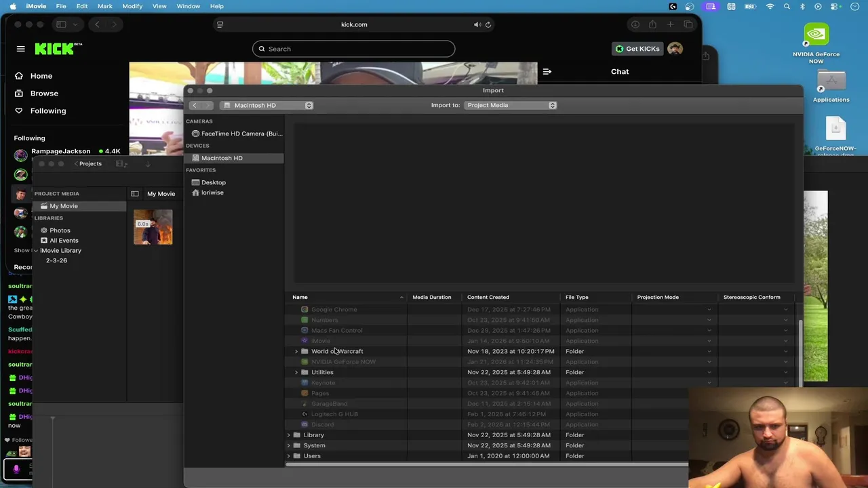Open the Import to Project Media dropdown
The height and width of the screenshot is (488, 868).
pos(511,105)
